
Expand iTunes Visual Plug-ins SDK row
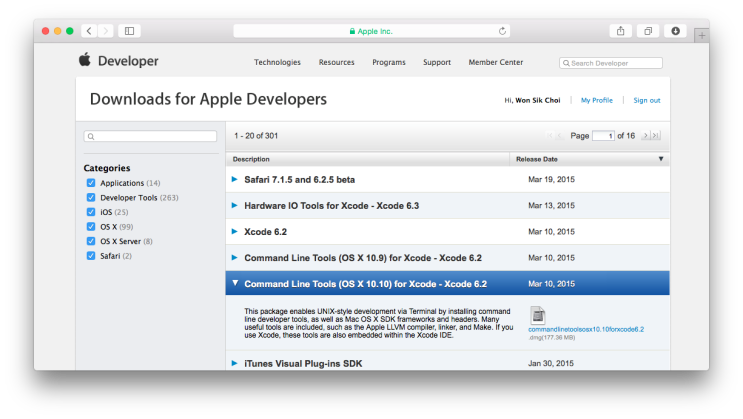(x=234, y=363)
